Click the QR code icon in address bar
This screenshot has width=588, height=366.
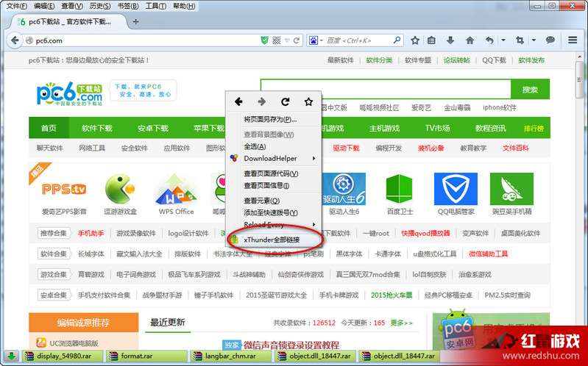click(x=277, y=40)
